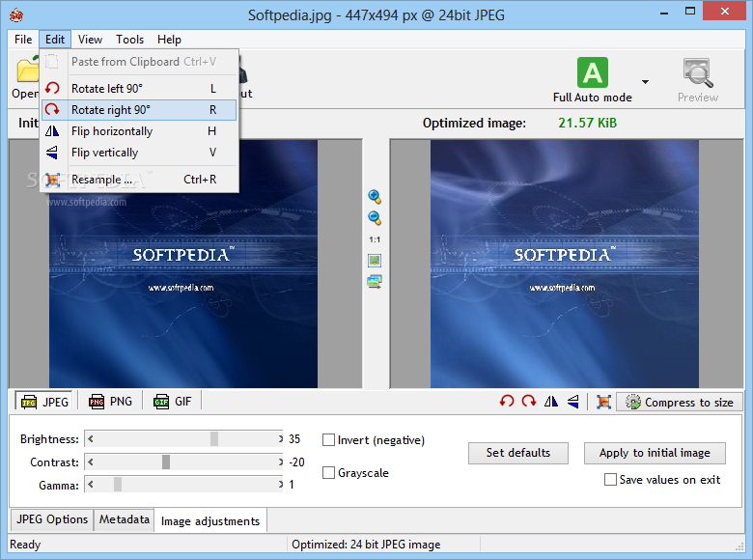The width and height of the screenshot is (753, 560).
Task: Open the View menu
Action: 91,40
